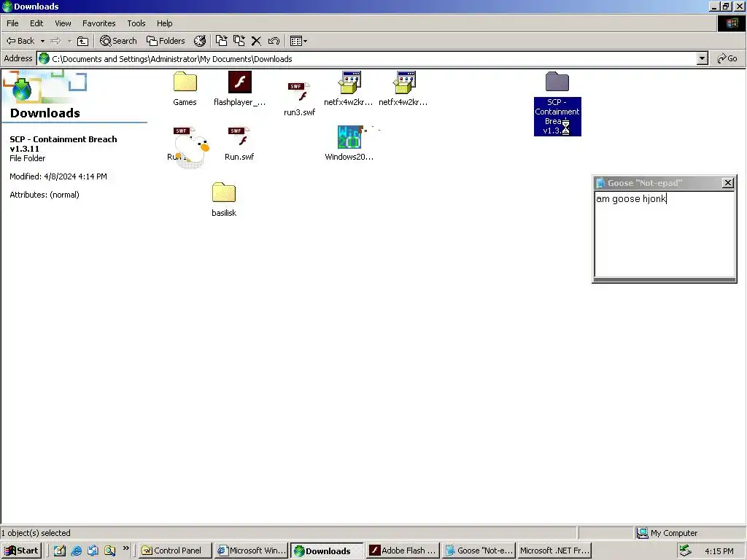This screenshot has width=747, height=560.
Task: Click the Copy To toolbar icon
Action: pyautogui.click(x=239, y=41)
